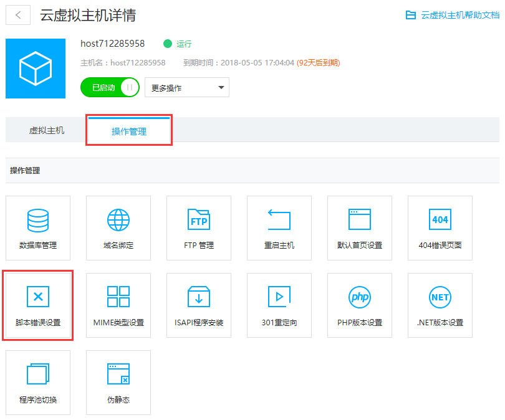Screen dimensions: 505x420
Task: Click 主机名：host712285958 text
Action: (x=123, y=62)
